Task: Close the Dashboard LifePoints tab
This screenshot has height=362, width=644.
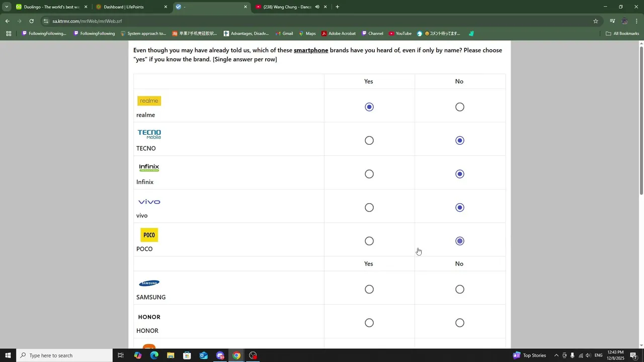Action: (x=166, y=7)
